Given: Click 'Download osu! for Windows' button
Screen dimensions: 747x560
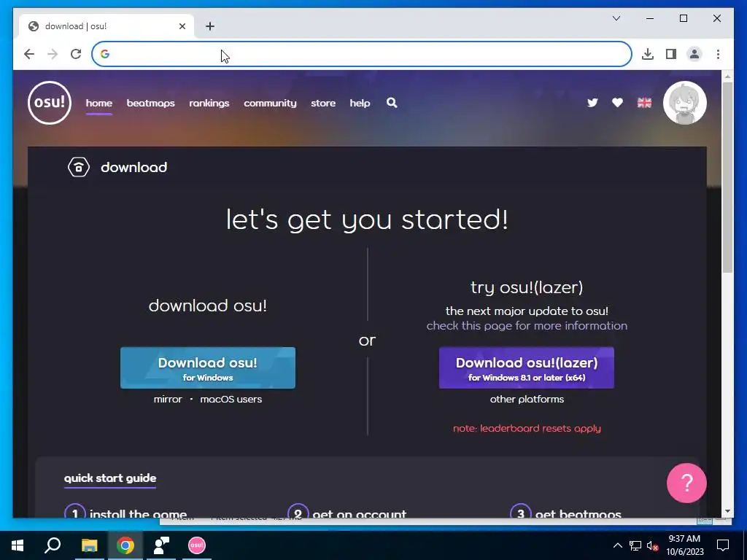Looking at the screenshot, I should pos(208,367).
